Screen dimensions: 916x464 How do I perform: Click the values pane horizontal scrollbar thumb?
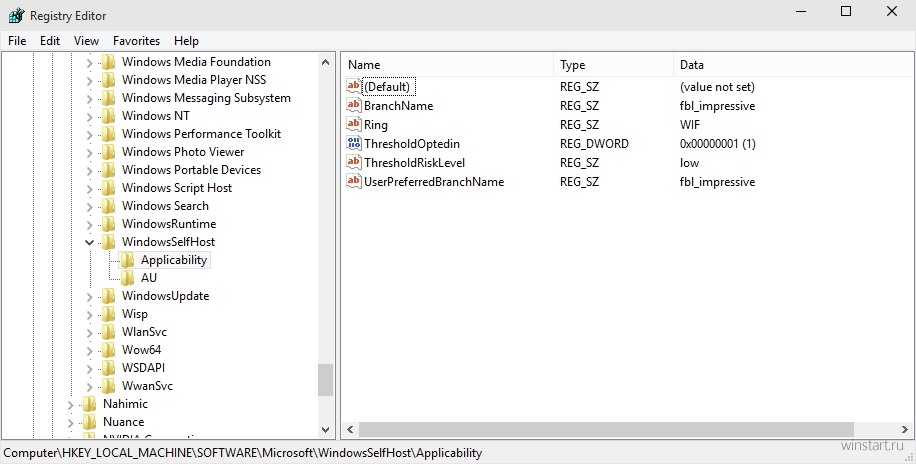pyautogui.click(x=606, y=430)
